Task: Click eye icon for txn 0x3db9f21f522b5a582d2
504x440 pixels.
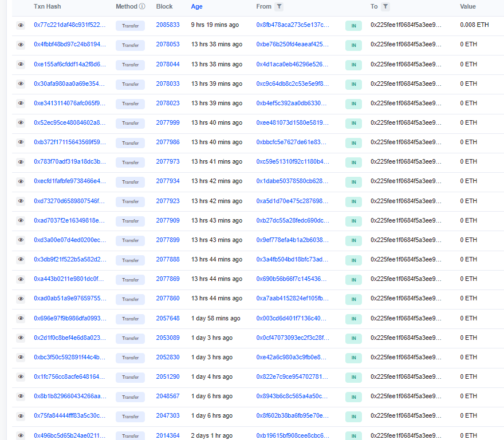Action: point(21,259)
